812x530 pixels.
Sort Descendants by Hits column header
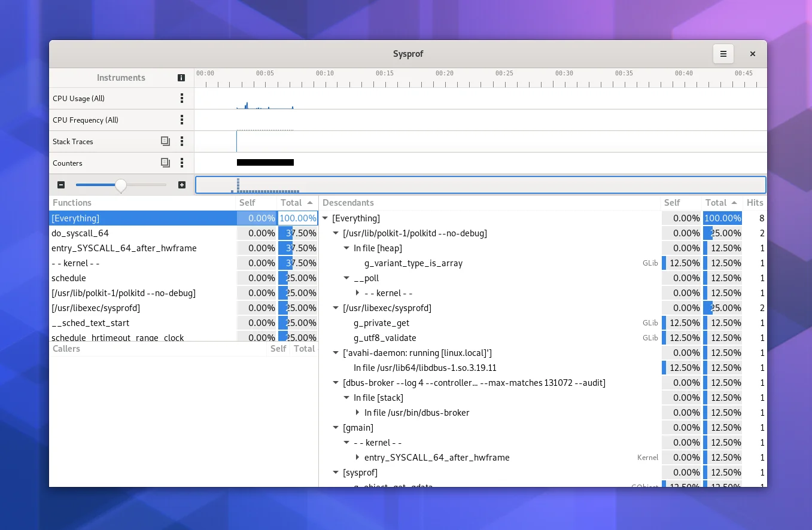click(755, 203)
